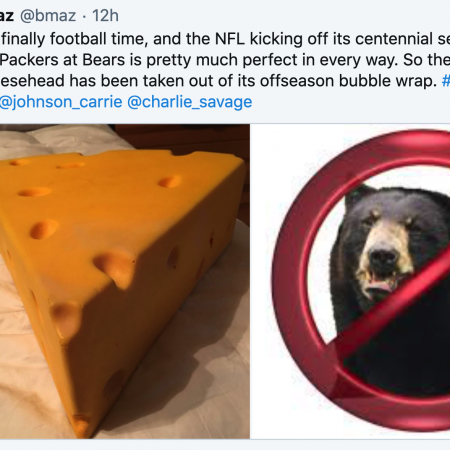Click the phrase finally football time
This screenshot has height=450, width=450.
73,39
